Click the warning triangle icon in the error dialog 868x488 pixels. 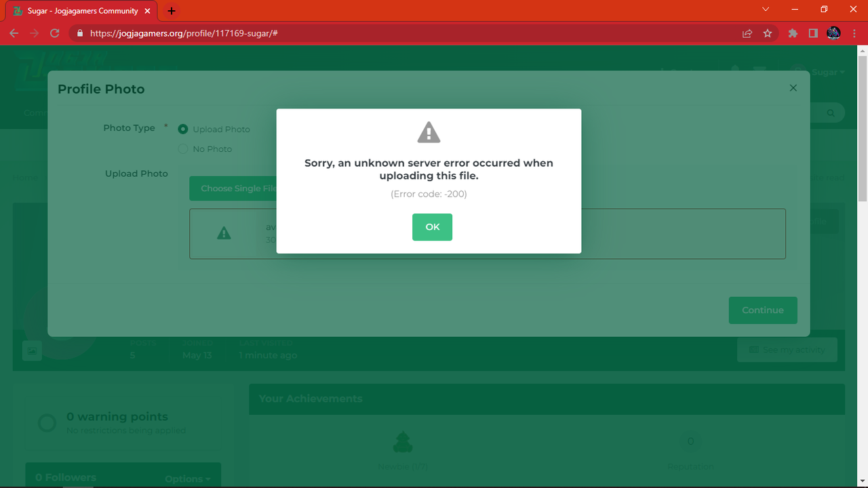point(429,133)
